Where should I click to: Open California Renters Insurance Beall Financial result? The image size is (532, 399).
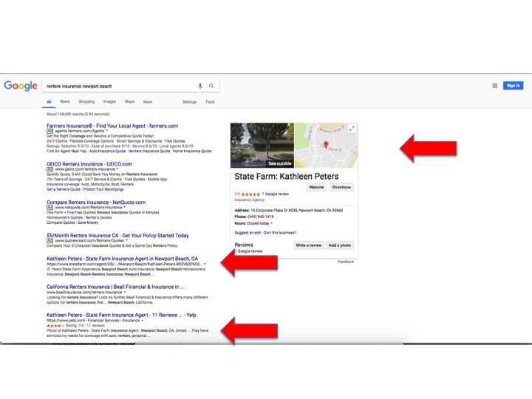point(115,287)
